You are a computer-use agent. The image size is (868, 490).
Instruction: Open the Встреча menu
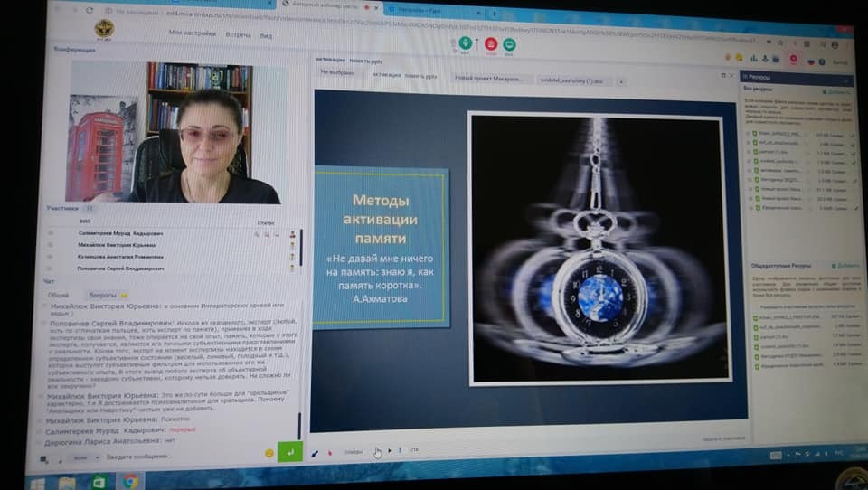coord(238,34)
